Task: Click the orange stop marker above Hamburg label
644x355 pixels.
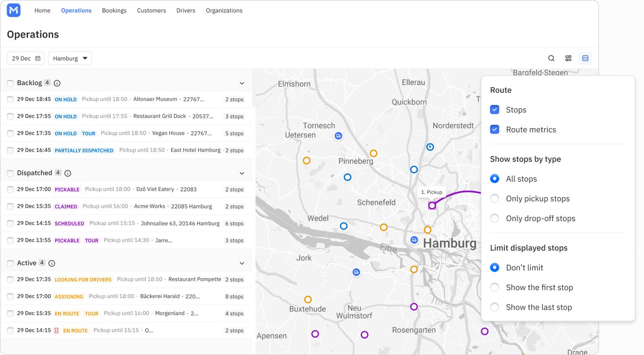Action: coord(427,230)
